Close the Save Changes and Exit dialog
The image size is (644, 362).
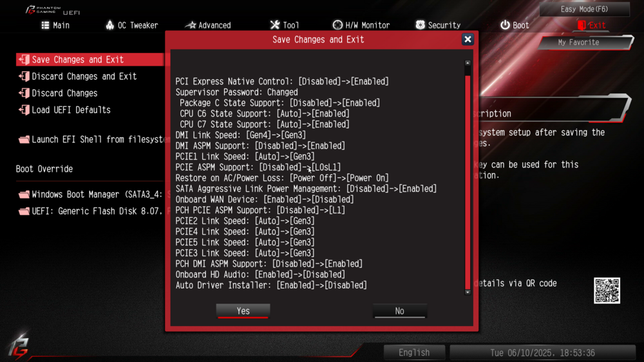click(x=468, y=39)
